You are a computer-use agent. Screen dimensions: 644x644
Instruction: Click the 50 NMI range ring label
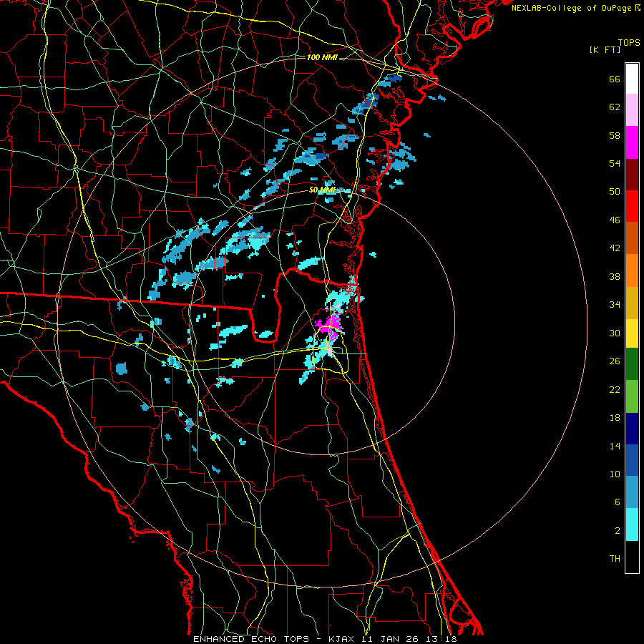(322, 190)
